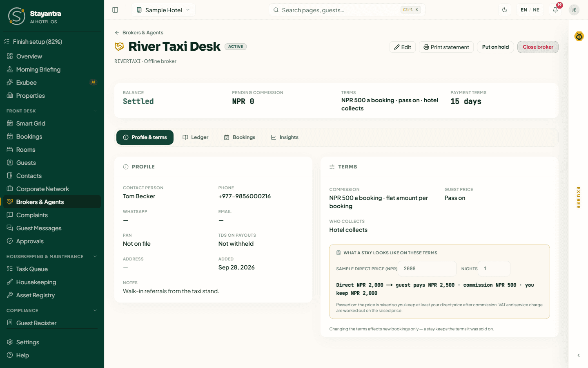
Task: Switch language to NE
Action: [536, 10]
